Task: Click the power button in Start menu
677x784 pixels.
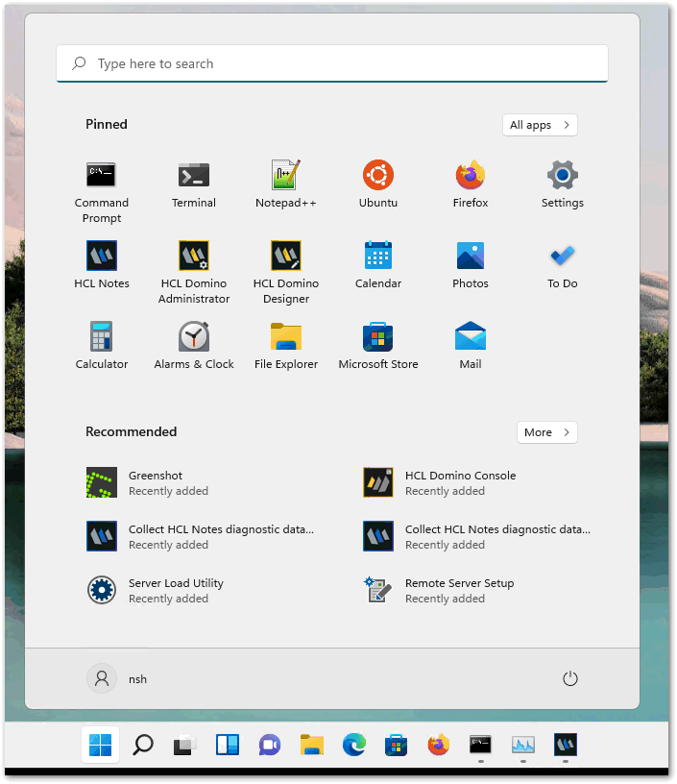Action: (x=570, y=678)
